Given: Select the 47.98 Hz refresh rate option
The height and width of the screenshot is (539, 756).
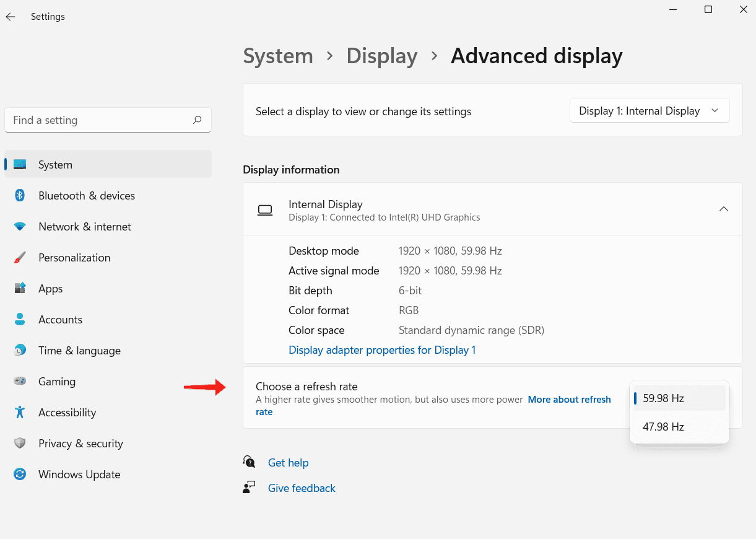Looking at the screenshot, I should [663, 427].
